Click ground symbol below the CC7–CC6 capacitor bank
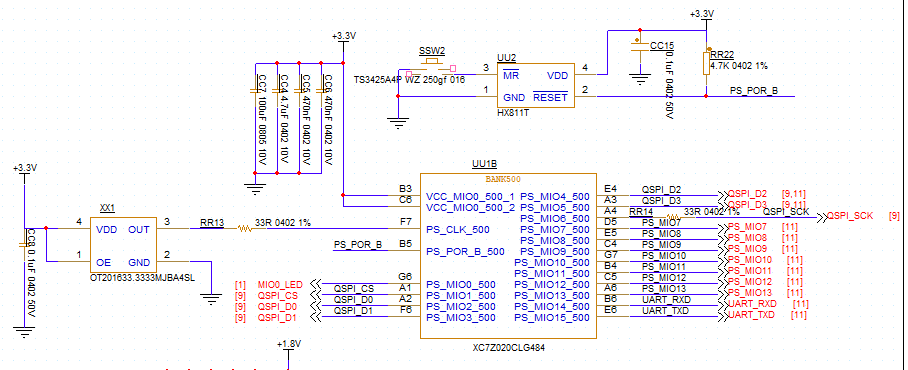The image size is (908, 370). point(254,188)
